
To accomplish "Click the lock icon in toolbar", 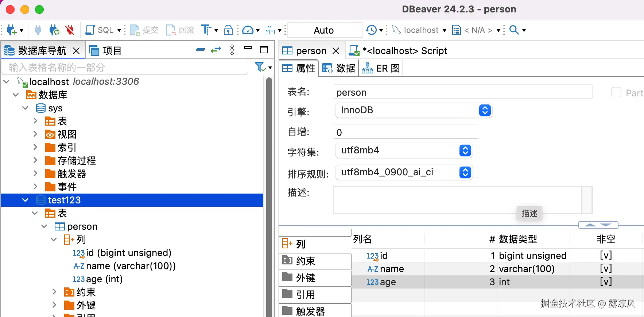I will 228,30.
